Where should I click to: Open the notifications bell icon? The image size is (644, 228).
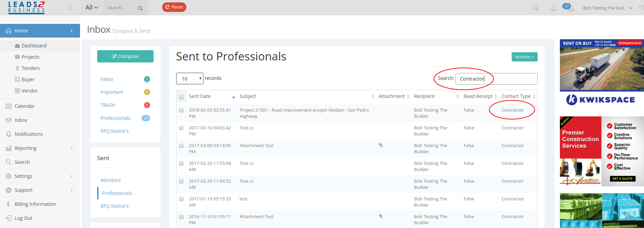[x=554, y=8]
